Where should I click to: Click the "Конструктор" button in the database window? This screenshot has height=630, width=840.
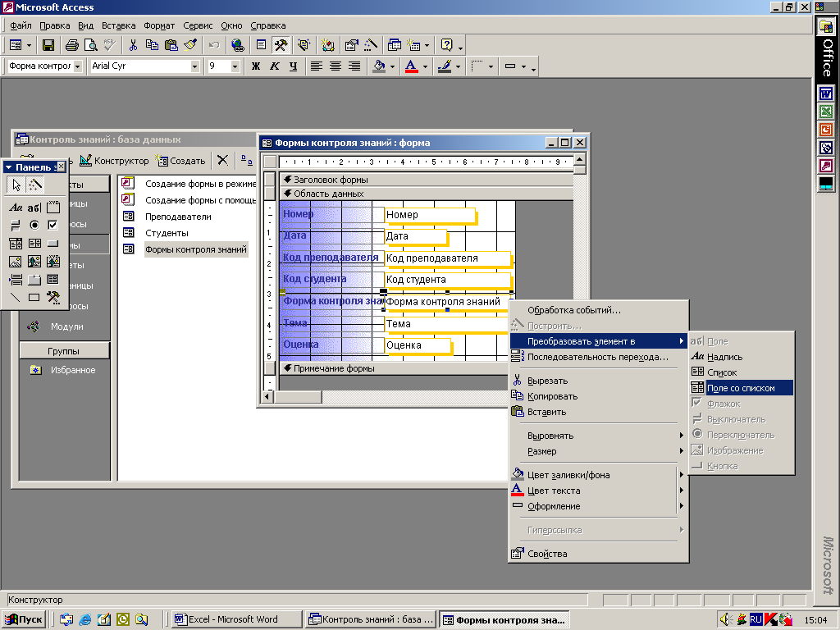[114, 161]
